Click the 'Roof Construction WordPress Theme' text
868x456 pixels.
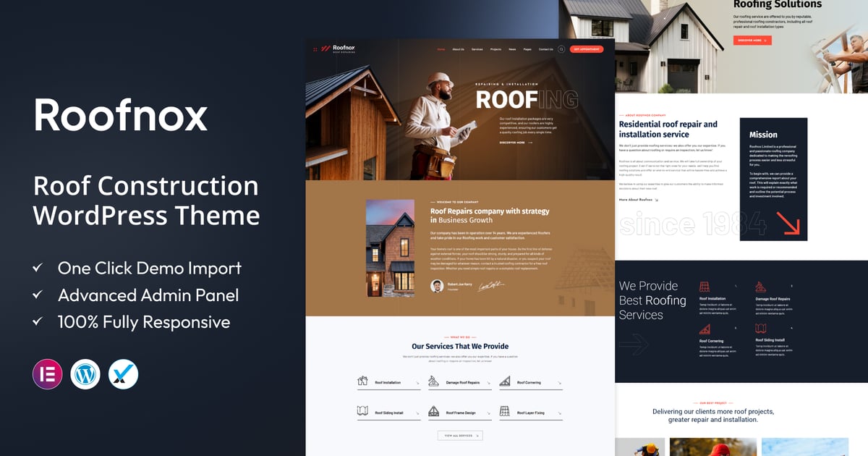pos(146,200)
